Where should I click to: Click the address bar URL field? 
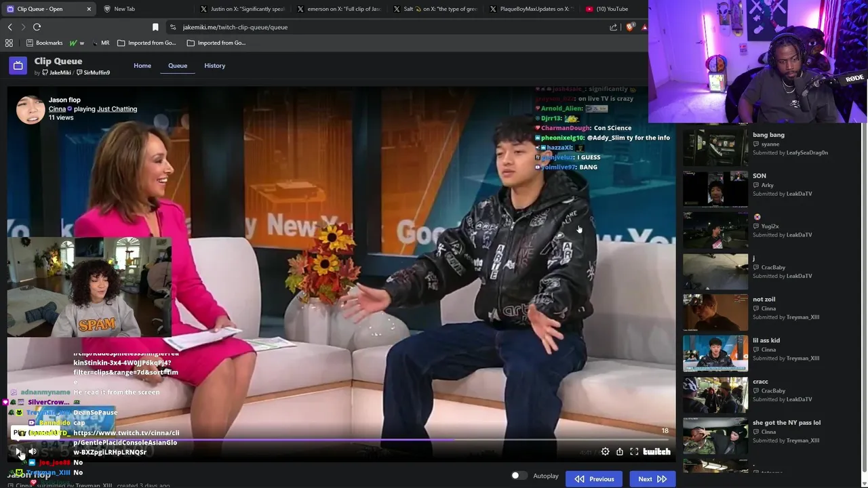coord(387,27)
